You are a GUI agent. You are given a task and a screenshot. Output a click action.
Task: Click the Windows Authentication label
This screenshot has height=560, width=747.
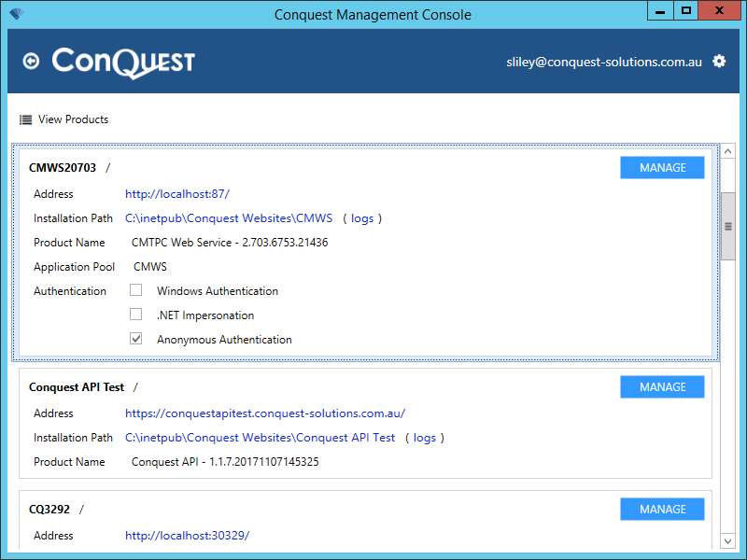pyautogui.click(x=218, y=291)
